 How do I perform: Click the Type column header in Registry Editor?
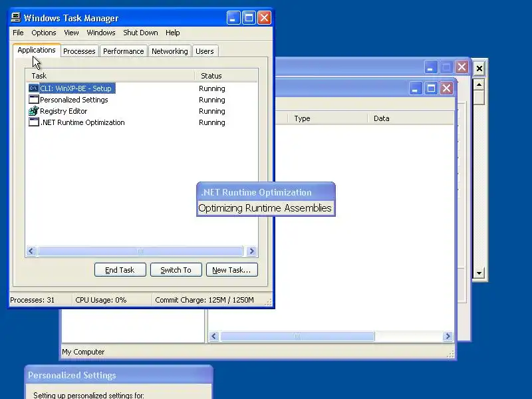click(x=327, y=118)
